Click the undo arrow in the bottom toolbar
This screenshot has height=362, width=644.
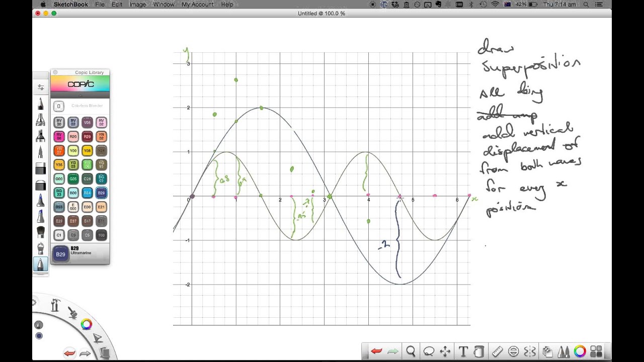(x=376, y=351)
